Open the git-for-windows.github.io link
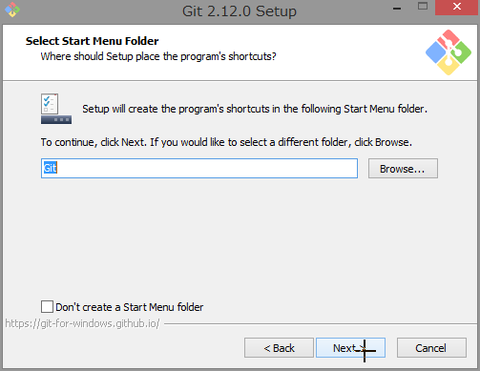480x371 pixels. (x=83, y=323)
